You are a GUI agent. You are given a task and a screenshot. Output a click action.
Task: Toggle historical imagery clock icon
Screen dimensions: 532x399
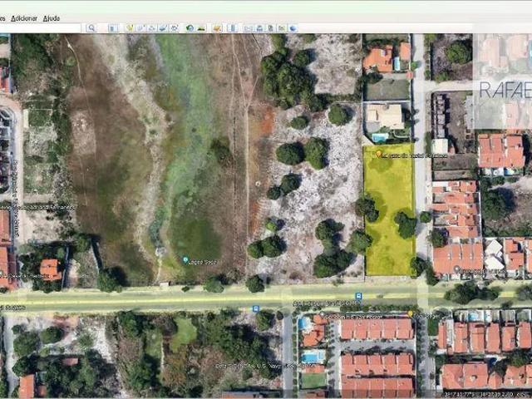pos(190,27)
